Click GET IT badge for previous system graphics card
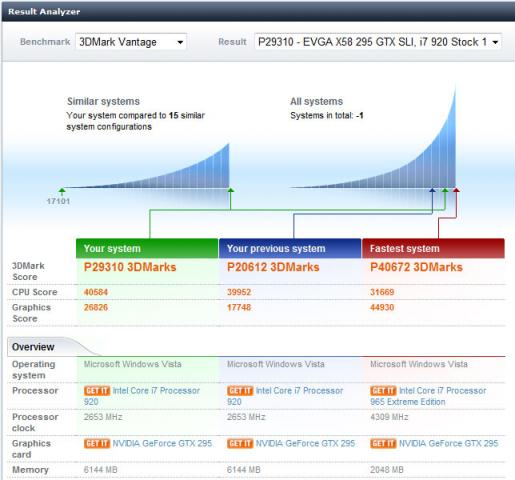 (240, 443)
